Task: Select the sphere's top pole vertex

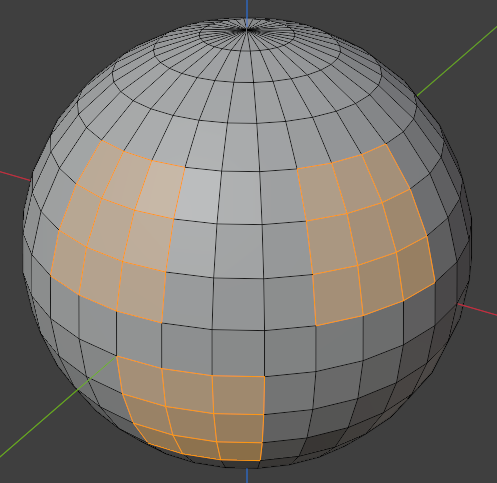Action: click(247, 30)
